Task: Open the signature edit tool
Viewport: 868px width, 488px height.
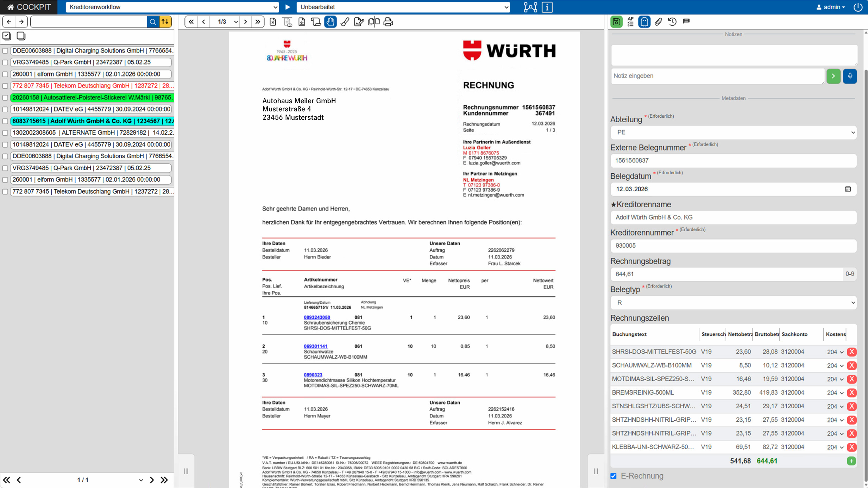Action: point(359,22)
